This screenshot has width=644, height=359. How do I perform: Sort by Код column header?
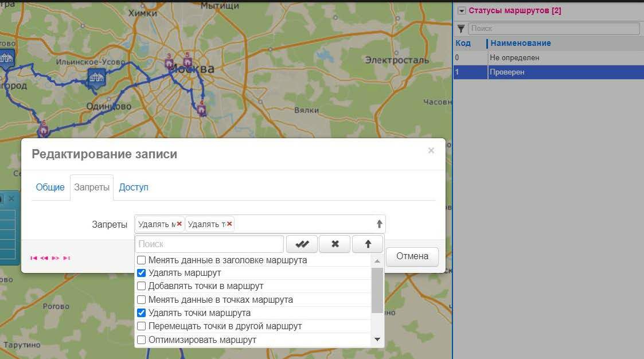[463, 43]
